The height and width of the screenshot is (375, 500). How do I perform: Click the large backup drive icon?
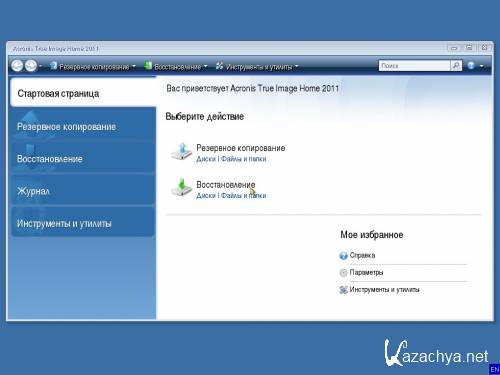[x=181, y=152]
